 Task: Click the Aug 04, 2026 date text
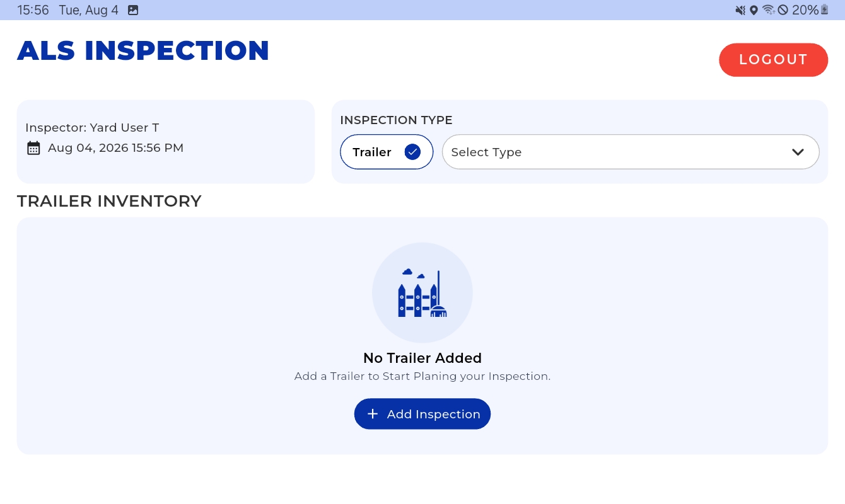[x=115, y=148]
